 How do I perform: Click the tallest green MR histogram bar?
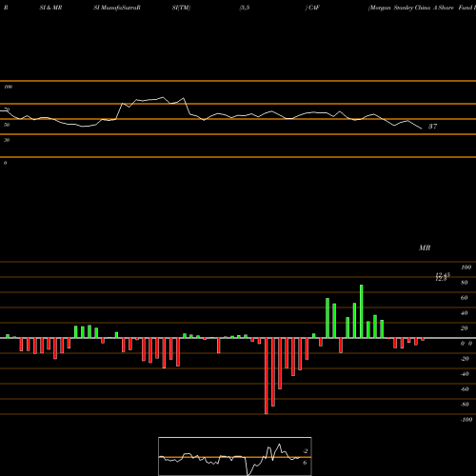[x=362, y=311]
